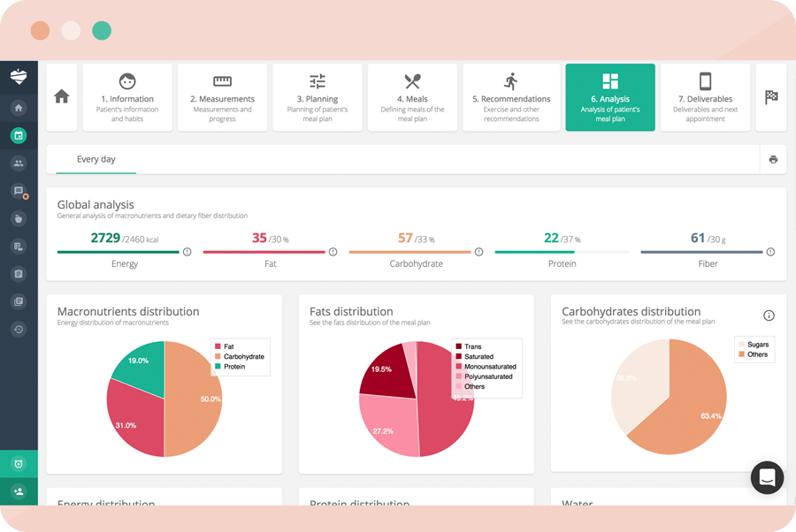Viewport: 796px width, 532px height.
Task: Switch to the Every day tab
Action: click(95, 159)
